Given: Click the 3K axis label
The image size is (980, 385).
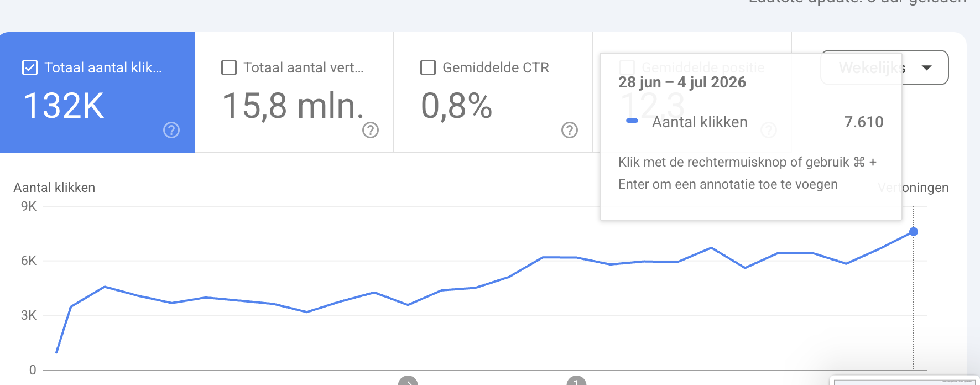Looking at the screenshot, I should [x=29, y=315].
